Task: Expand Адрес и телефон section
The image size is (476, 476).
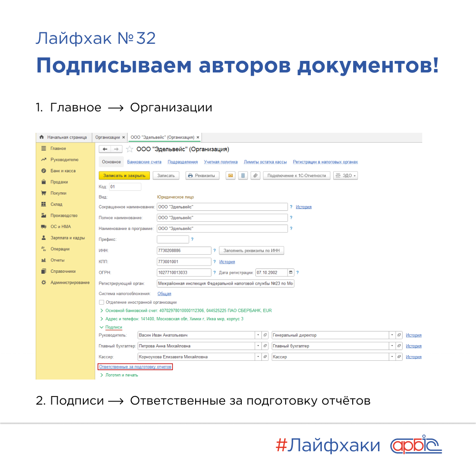Action: point(102,319)
